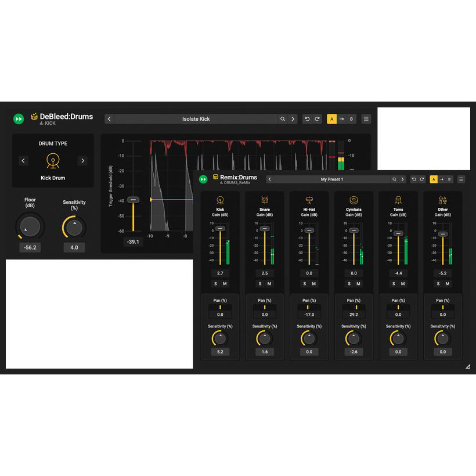The image size is (476, 476).
Task: Click the Kick Sensitivity knob in Remix:Drums
Action: [220, 338]
